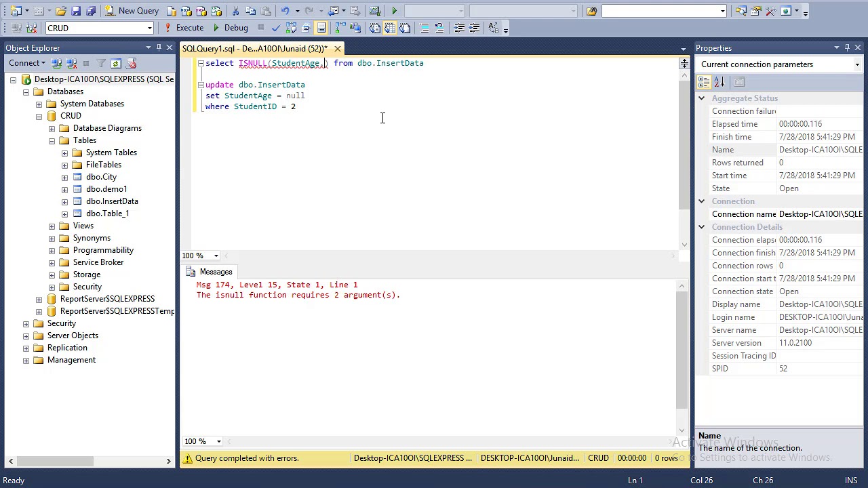868x488 pixels.
Task: Click the Filter funnel icon in Object Explorer
Action: point(101,63)
